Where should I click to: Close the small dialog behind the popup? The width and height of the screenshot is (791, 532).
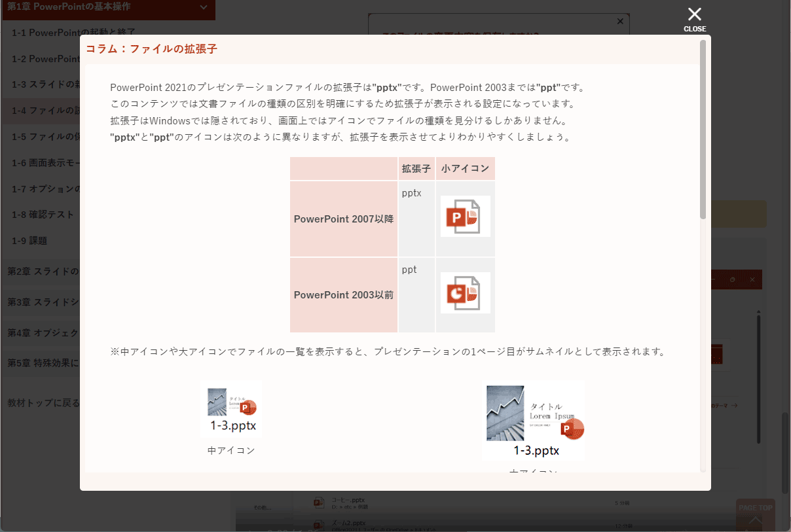click(620, 22)
